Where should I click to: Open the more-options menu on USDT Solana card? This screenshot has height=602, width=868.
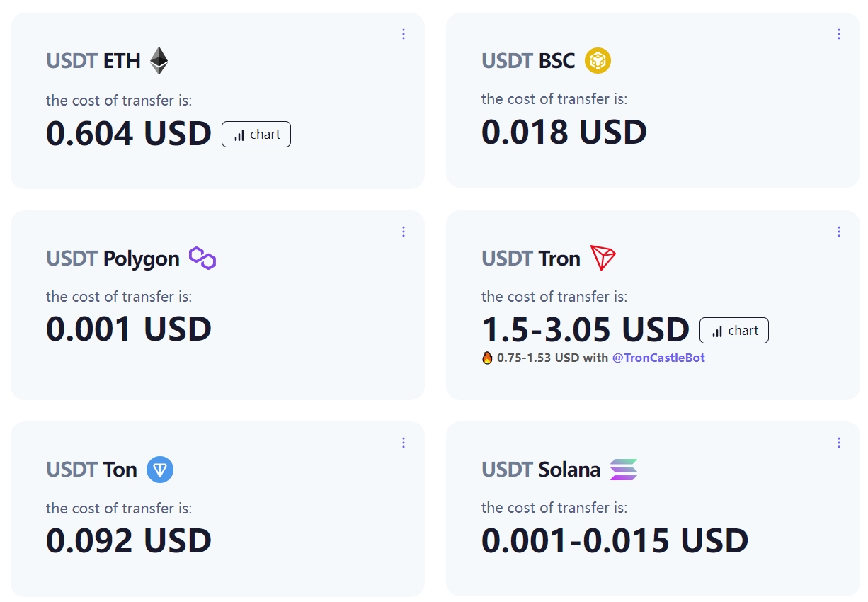(839, 443)
